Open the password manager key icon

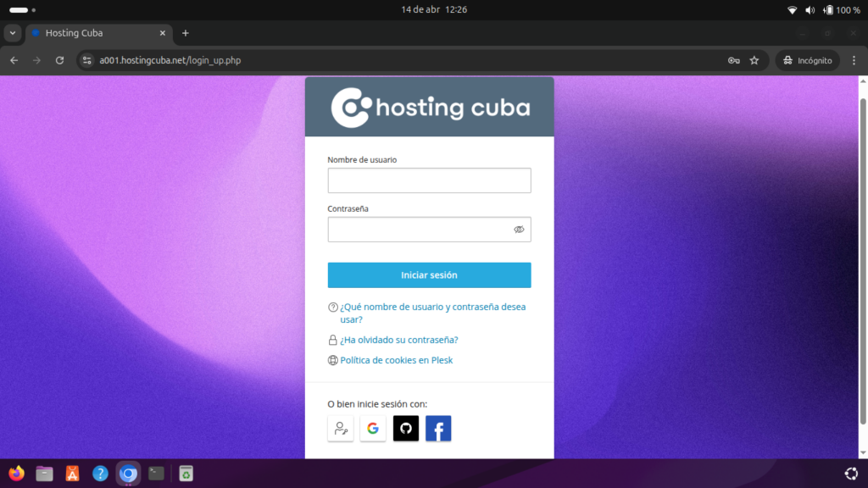pos(733,60)
